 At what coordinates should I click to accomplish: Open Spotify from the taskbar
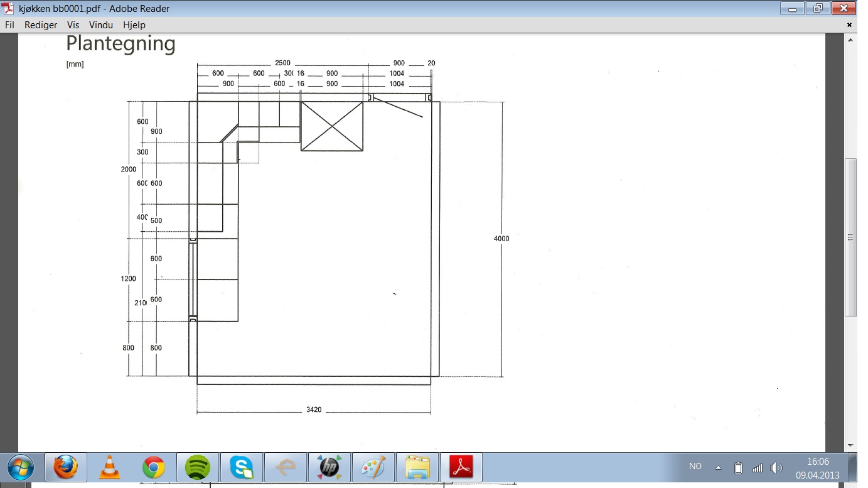(x=198, y=468)
